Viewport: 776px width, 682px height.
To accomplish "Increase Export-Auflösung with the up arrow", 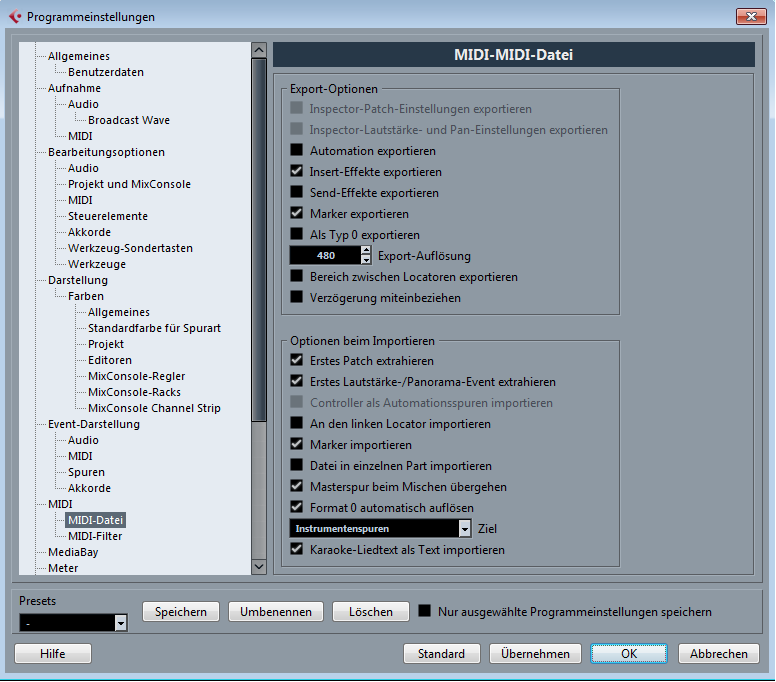I will [x=366, y=251].
